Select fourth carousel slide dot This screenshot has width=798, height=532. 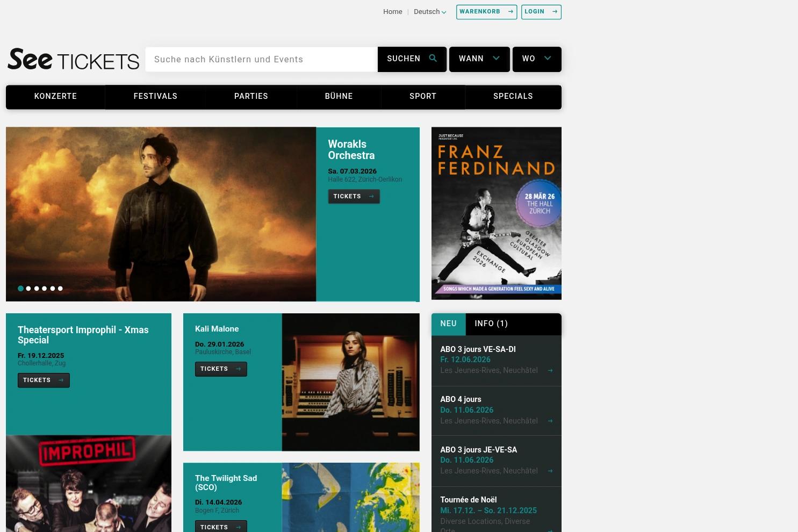[45, 289]
